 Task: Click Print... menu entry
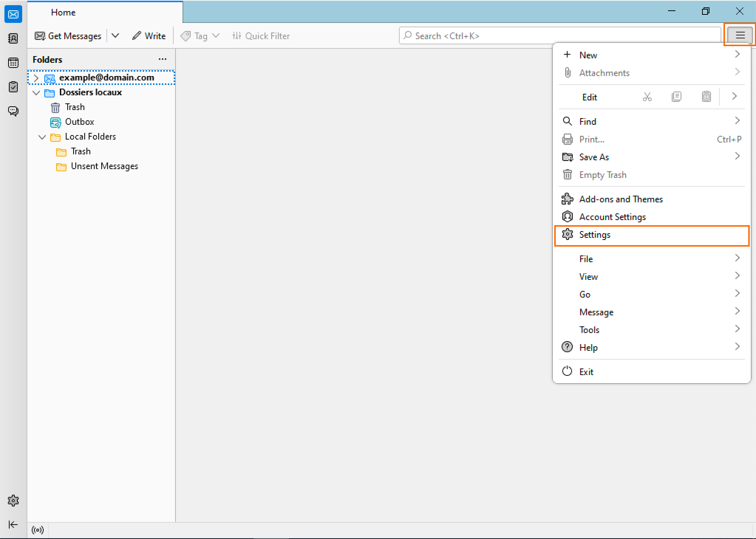click(652, 139)
